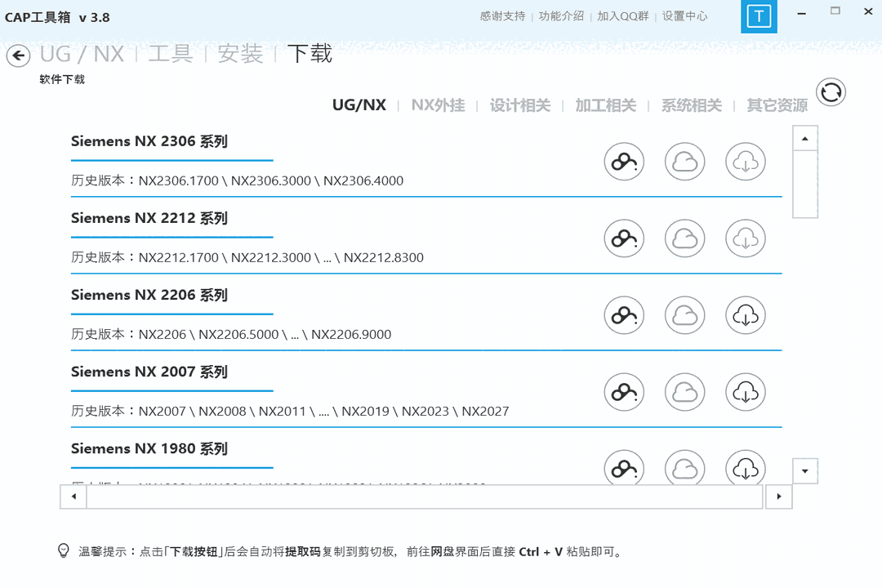Open the 加工相关 category
Viewport: 882px width, 588px height.
click(605, 105)
